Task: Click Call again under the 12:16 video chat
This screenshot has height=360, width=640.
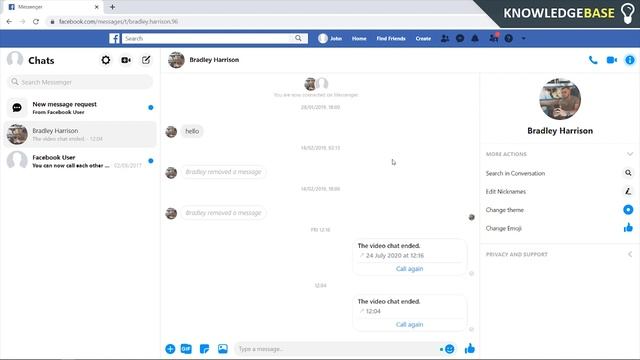Action: pos(409,269)
